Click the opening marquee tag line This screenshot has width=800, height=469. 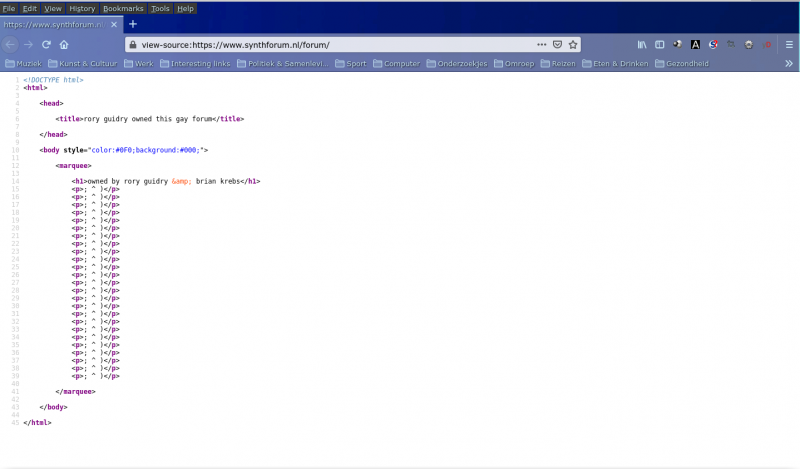pos(73,166)
